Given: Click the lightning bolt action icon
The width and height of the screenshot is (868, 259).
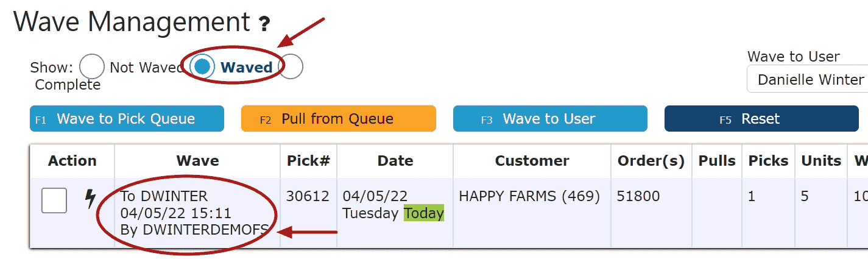Looking at the screenshot, I should tap(91, 199).
